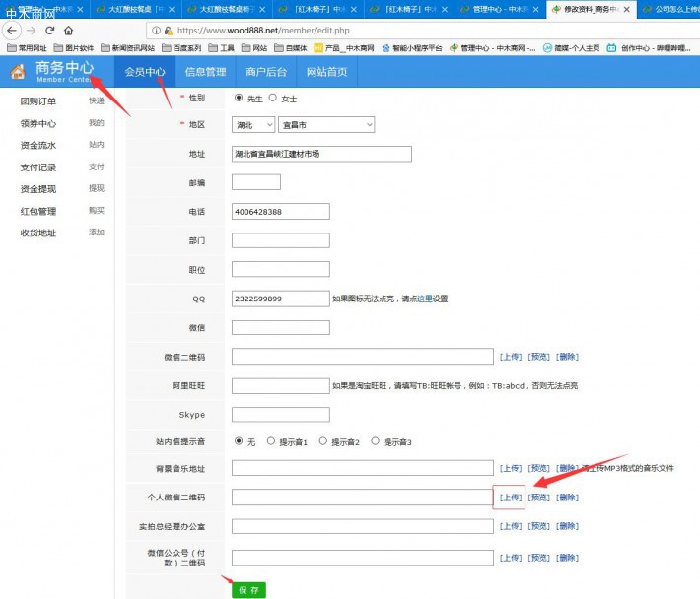700x599 pixels.
Task: Open the 常用网址 bookmark folder
Action: [27, 48]
